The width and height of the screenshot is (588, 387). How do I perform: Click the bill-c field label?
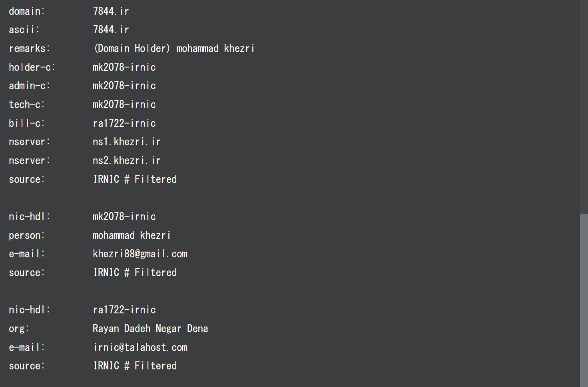point(26,123)
